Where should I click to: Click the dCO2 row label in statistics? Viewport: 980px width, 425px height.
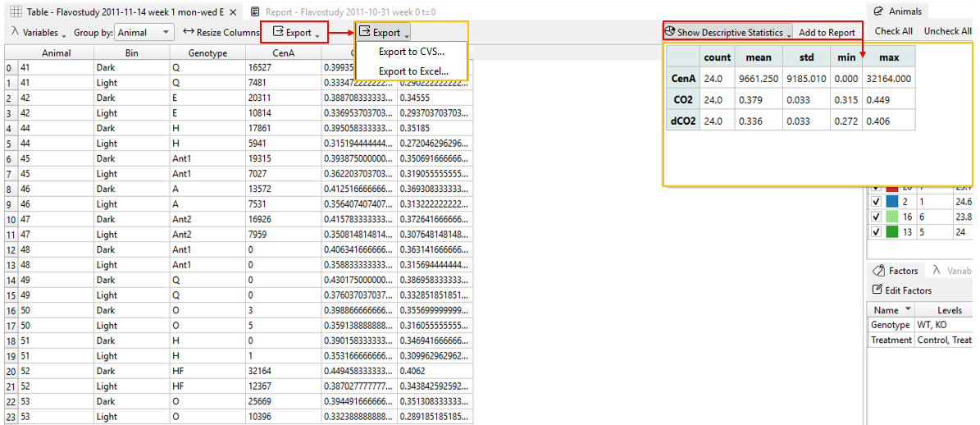(684, 121)
